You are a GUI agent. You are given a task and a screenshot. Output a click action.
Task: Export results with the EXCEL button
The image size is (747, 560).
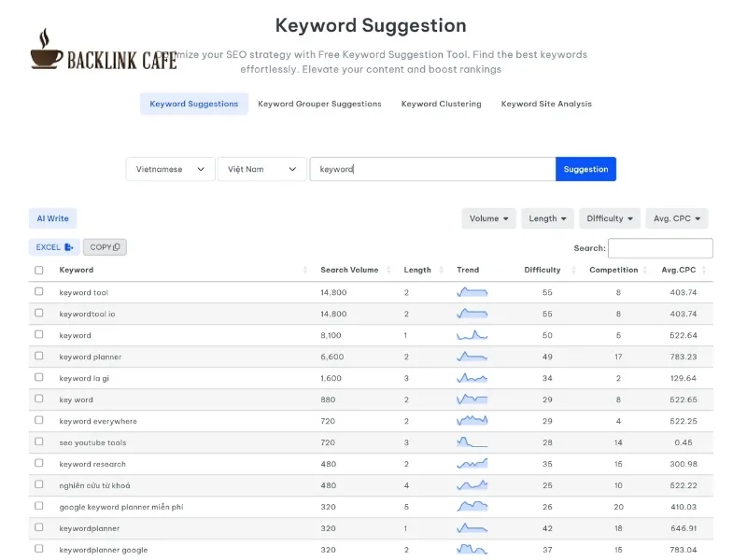coord(54,247)
